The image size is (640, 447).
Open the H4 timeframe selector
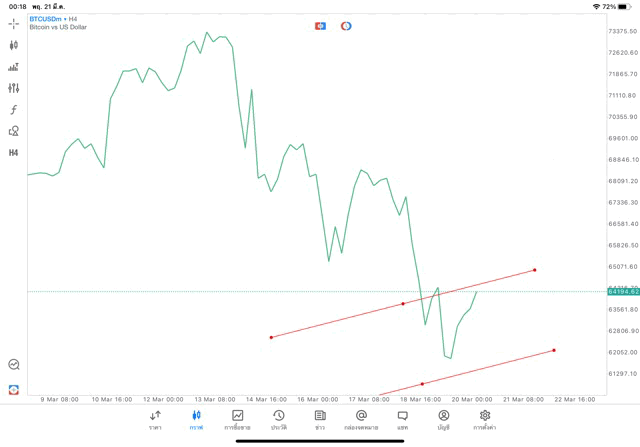coord(14,153)
